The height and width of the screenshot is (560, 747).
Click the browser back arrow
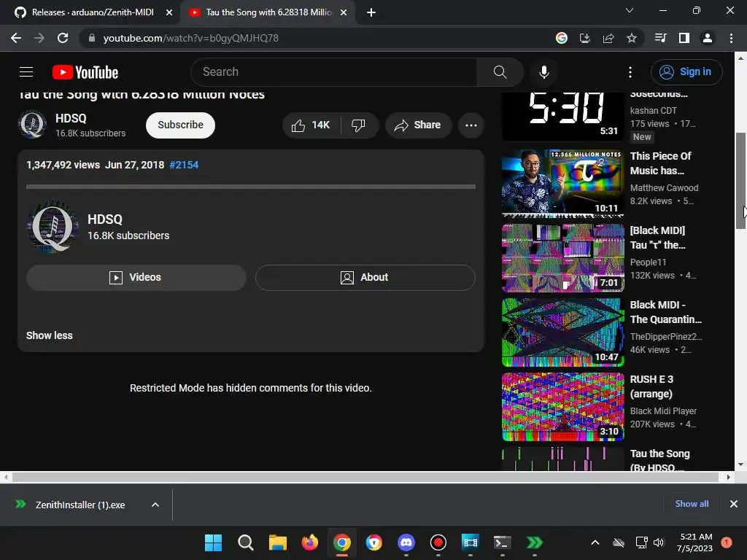pyautogui.click(x=16, y=38)
